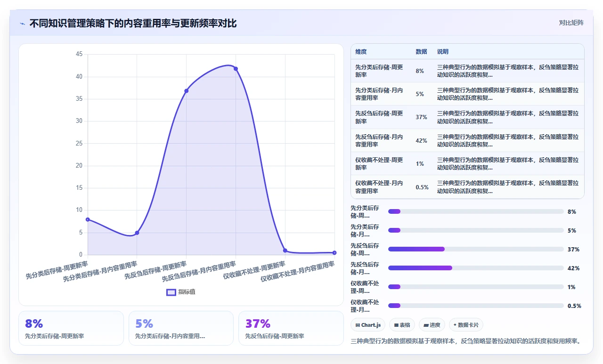Click the 1% value in the table

[420, 164]
